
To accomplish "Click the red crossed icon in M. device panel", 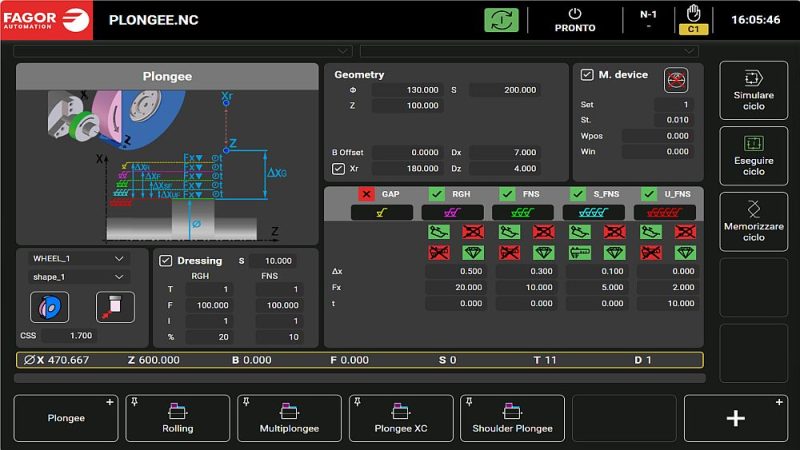I will point(676,80).
